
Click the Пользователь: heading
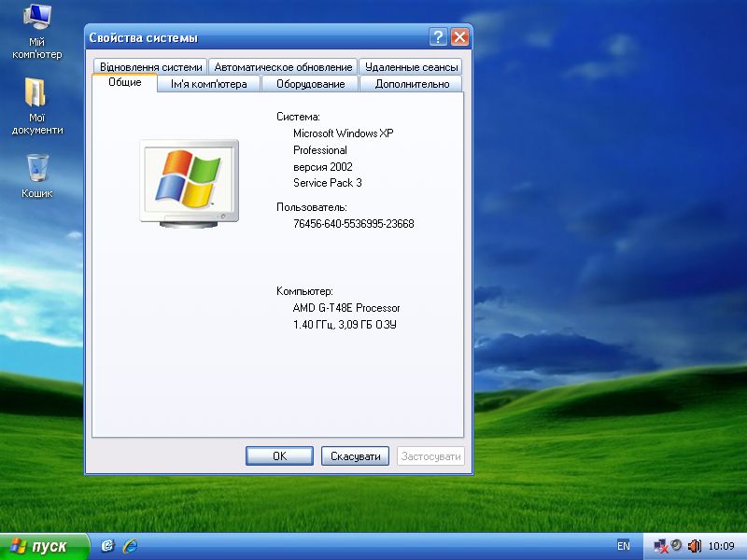coord(312,207)
